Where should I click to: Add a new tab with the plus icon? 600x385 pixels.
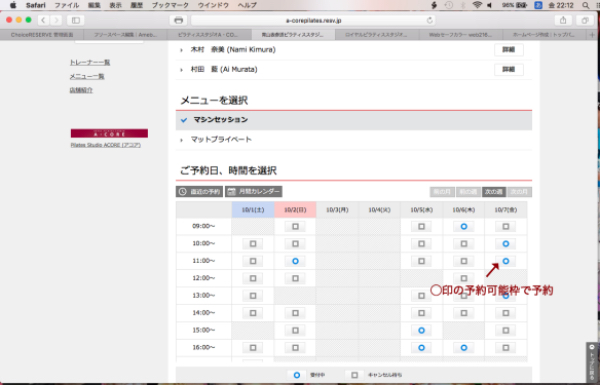[592, 35]
